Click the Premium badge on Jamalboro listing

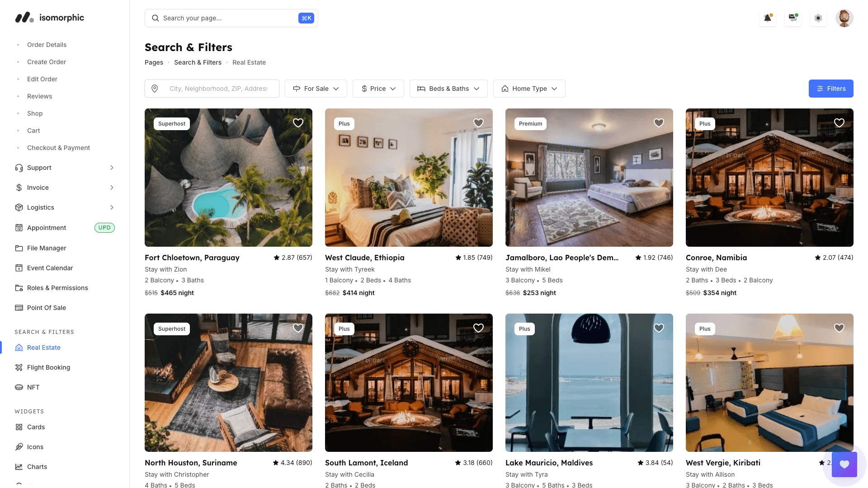coord(530,124)
